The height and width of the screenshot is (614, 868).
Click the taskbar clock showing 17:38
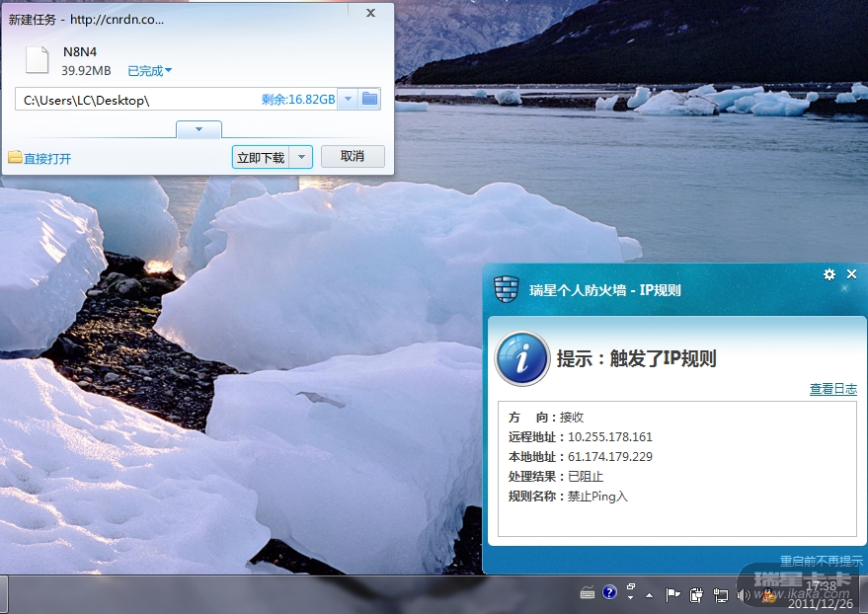821,594
